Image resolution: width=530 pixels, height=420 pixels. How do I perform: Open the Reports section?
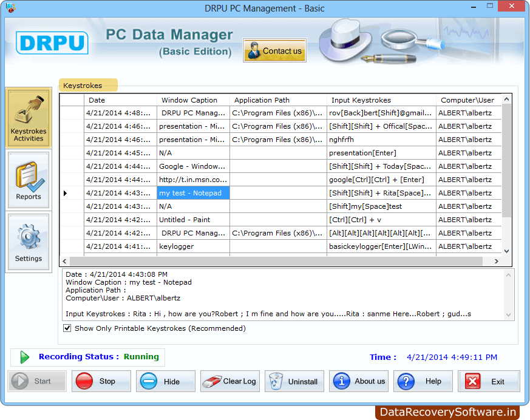click(29, 180)
